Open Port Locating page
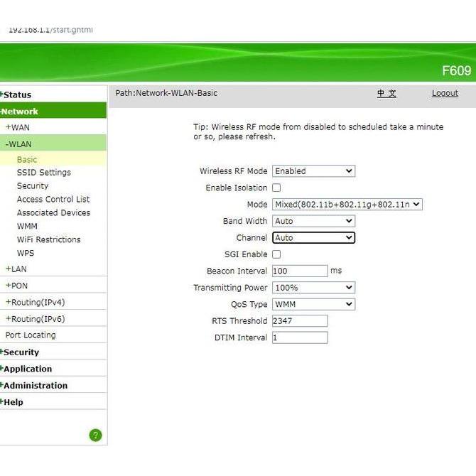The image size is (476, 476). (31, 335)
